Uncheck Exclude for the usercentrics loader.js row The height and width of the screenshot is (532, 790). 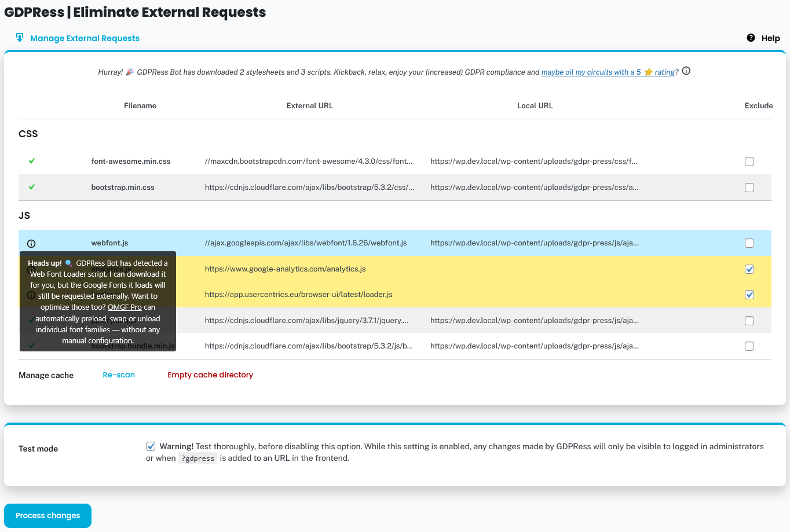tap(749, 295)
